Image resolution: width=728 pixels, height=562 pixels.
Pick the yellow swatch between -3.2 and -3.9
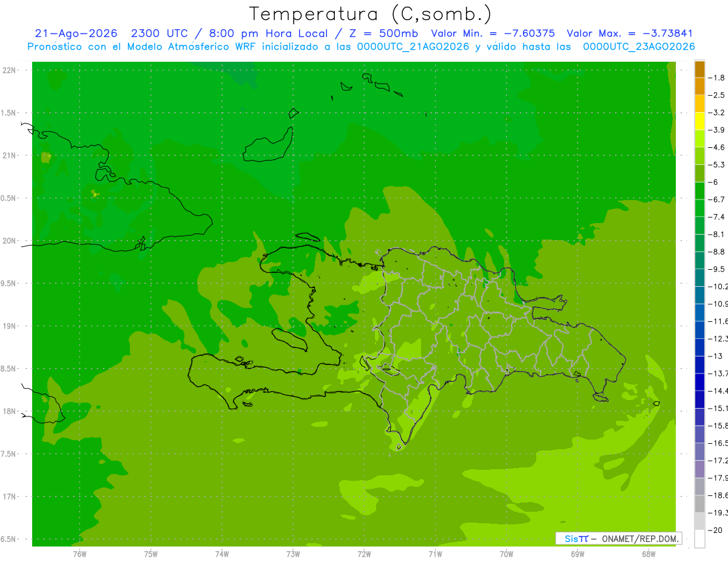[699, 121]
